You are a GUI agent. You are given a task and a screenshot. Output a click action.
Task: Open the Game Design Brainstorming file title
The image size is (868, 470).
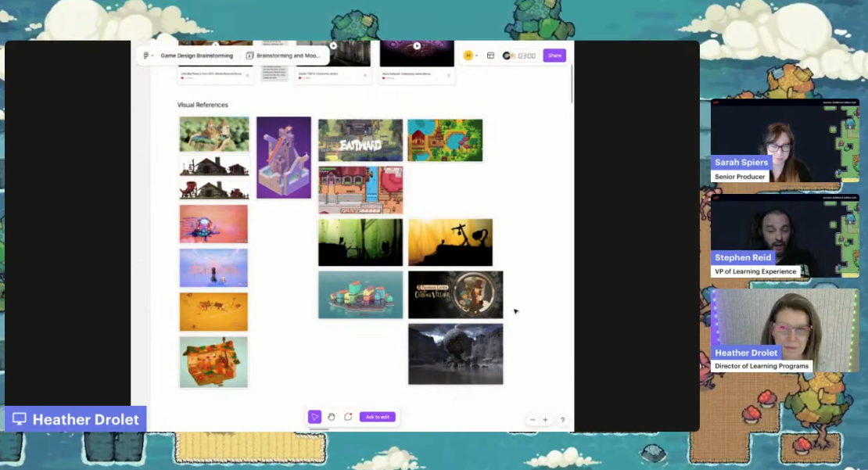196,56
